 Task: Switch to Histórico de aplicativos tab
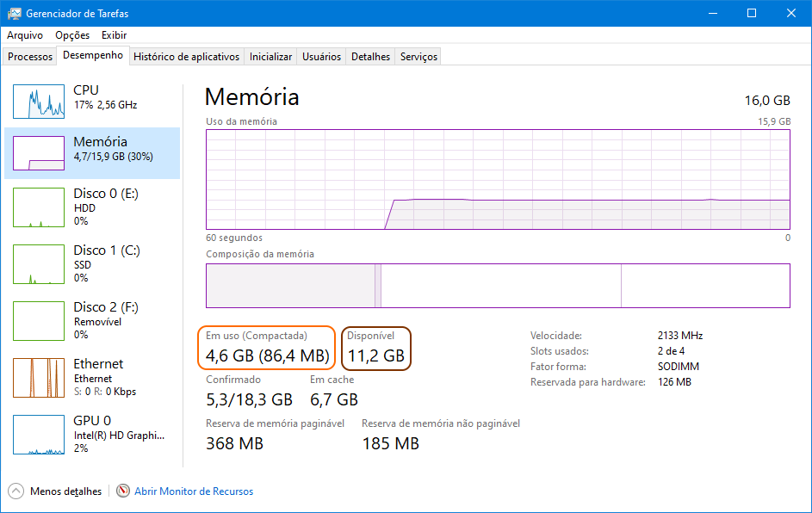pyautogui.click(x=187, y=57)
